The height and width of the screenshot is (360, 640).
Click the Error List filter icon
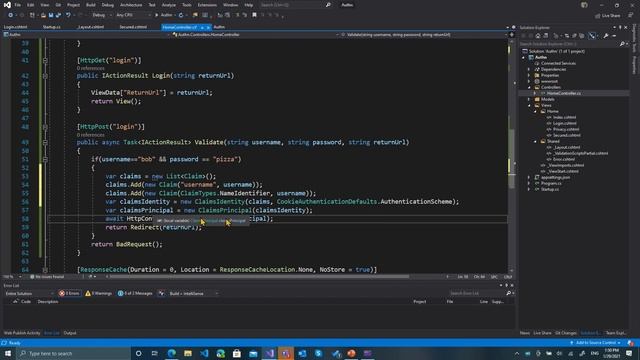(162, 293)
